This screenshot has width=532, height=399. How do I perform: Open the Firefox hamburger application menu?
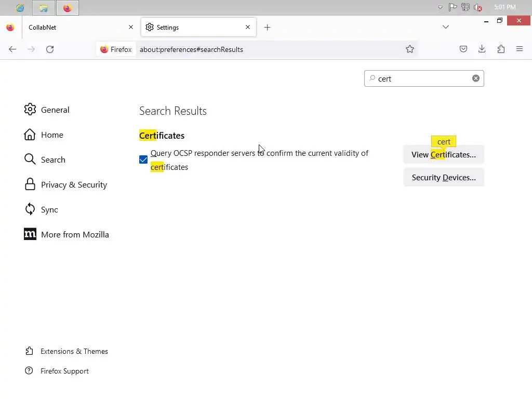point(520,49)
